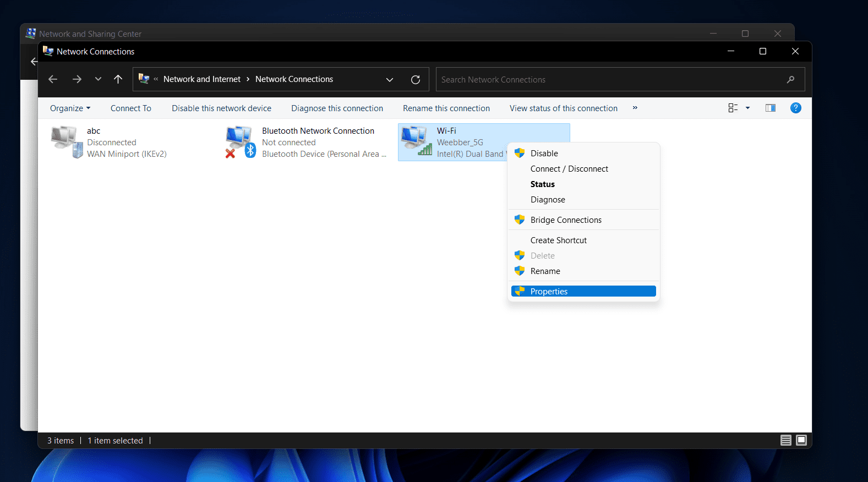This screenshot has width=868, height=482.
Task: Click the double-chevron breadcrumb overflow
Action: click(156, 79)
